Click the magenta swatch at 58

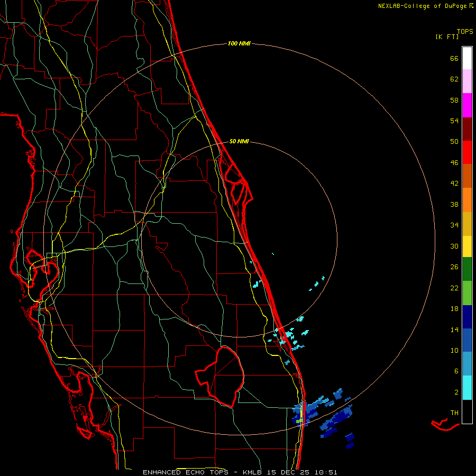pyautogui.click(x=467, y=105)
